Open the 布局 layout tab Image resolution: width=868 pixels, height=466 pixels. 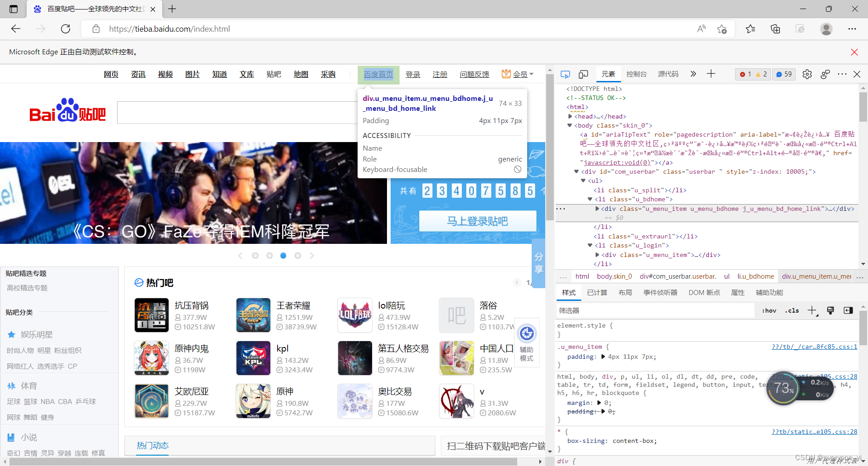point(625,293)
